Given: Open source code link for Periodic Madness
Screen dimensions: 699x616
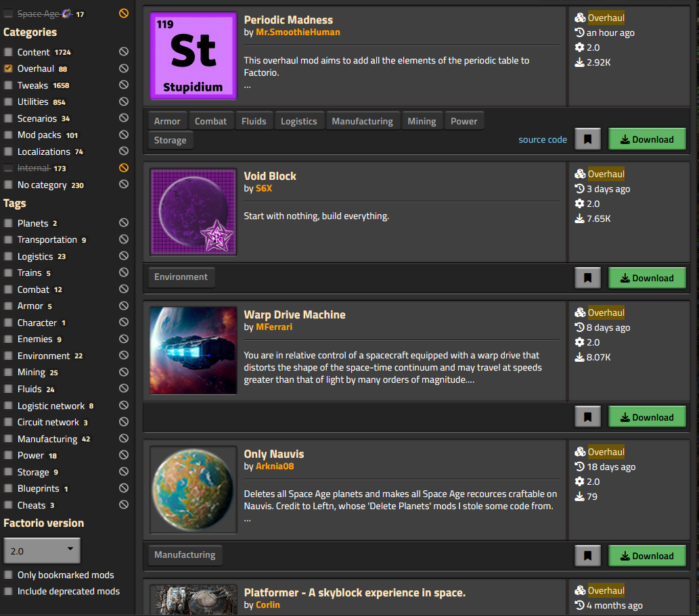Looking at the screenshot, I should pos(543,139).
